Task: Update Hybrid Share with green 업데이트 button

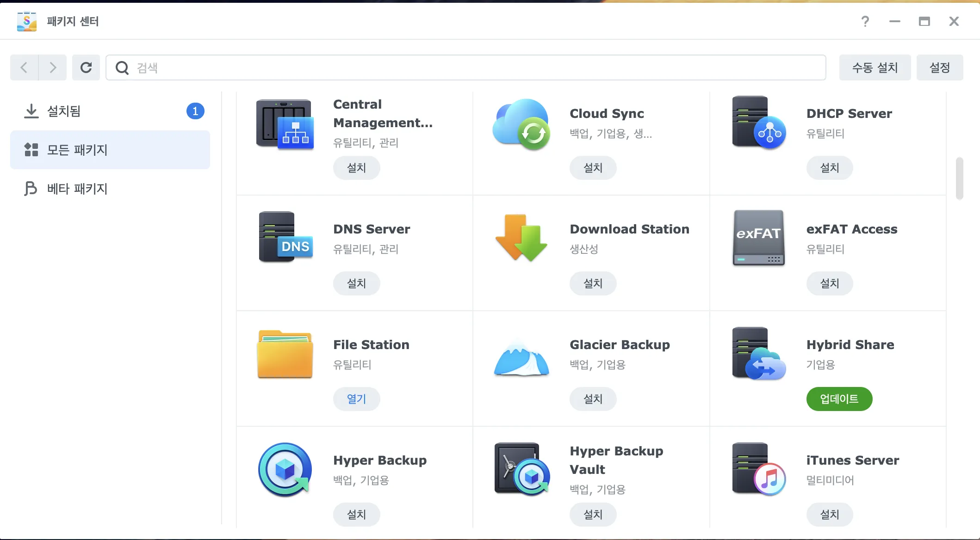Action: tap(839, 399)
